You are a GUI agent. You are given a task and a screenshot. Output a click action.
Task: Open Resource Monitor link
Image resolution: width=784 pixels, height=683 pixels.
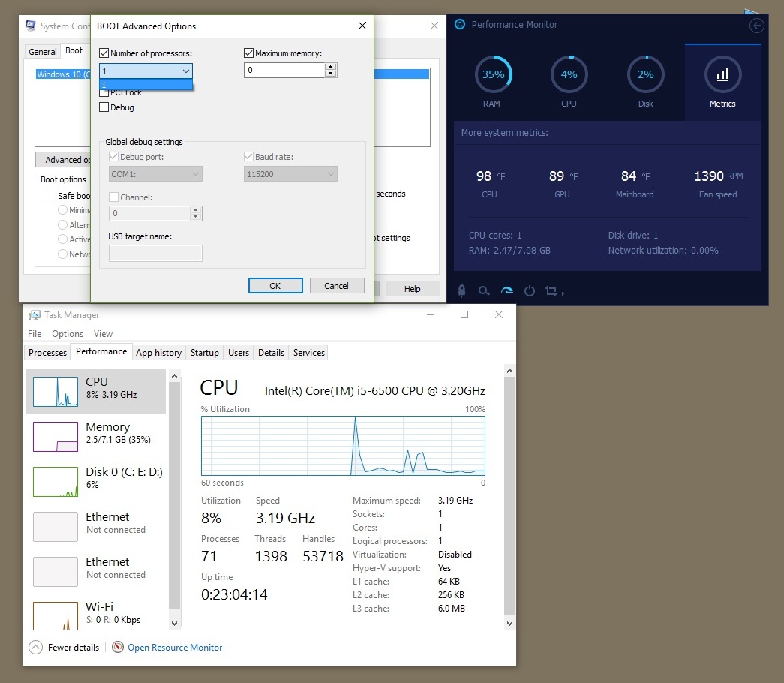175,648
